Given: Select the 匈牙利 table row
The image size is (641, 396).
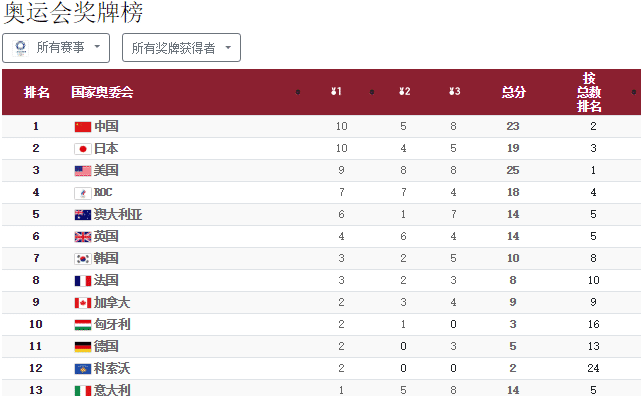Looking at the screenshot, I should click(321, 324).
